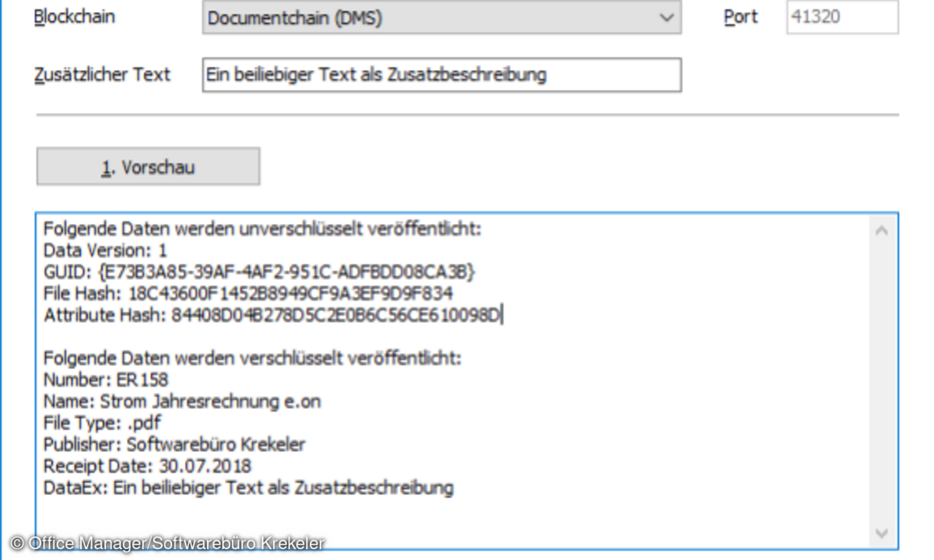Click the line 'Receipt Date: 30.07.2018'

pyautogui.click(x=147, y=466)
